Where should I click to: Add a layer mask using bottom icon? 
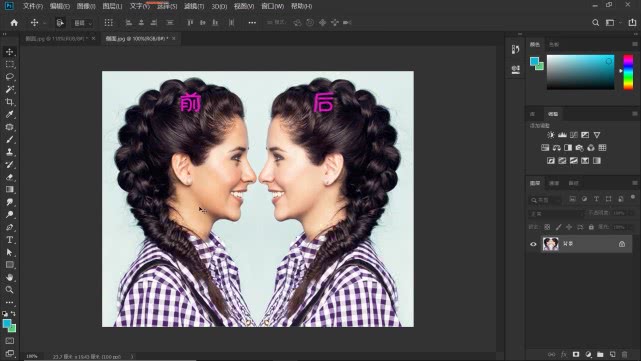[x=576, y=354]
